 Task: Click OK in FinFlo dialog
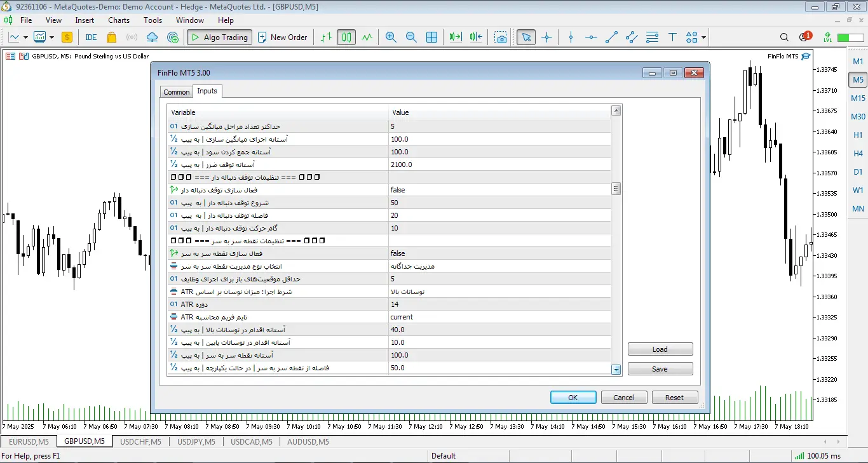pos(573,398)
